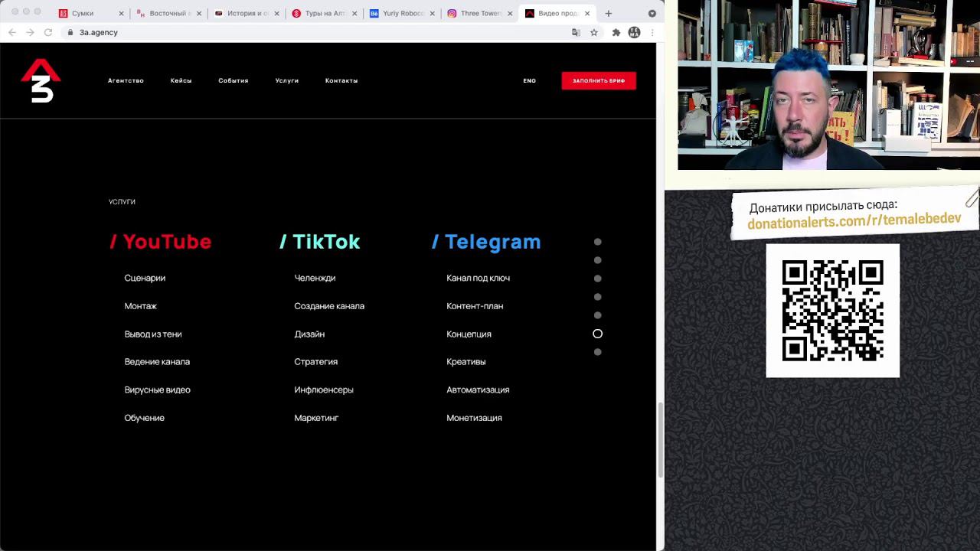Screen dimensions: 980x551
Task: Open a new tab with plus icon
Action: [609, 13]
